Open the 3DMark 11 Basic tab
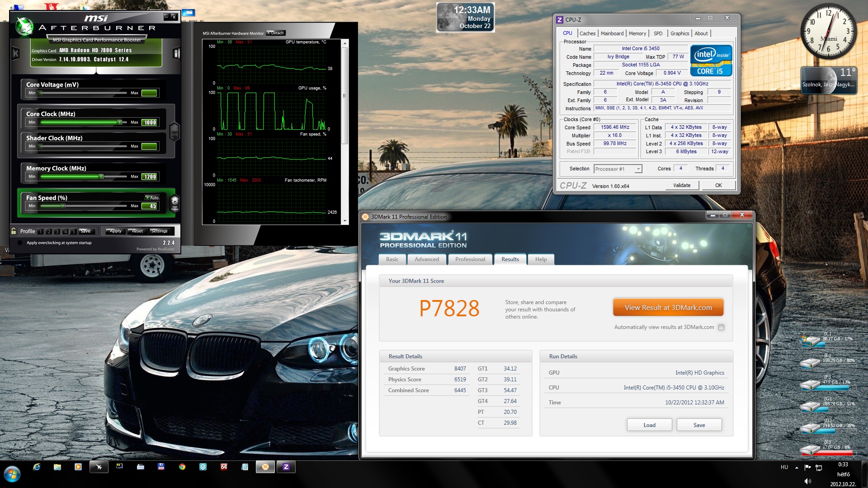The image size is (868, 488). click(x=392, y=259)
